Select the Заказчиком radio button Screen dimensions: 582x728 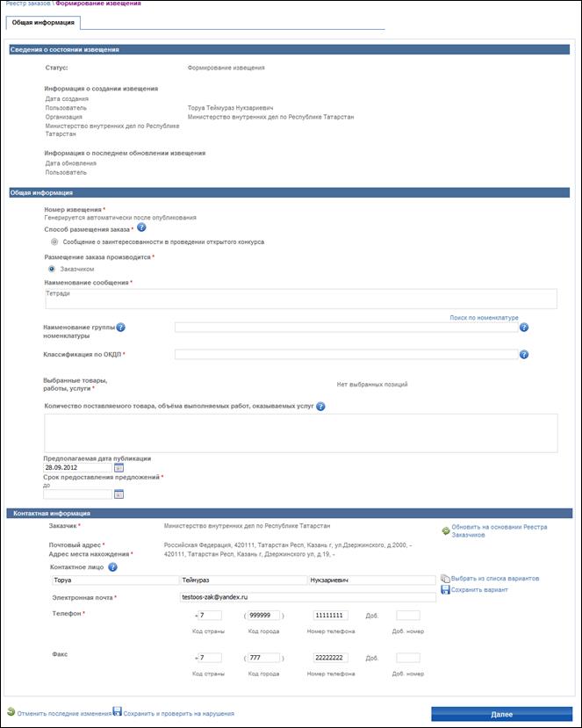(x=52, y=269)
